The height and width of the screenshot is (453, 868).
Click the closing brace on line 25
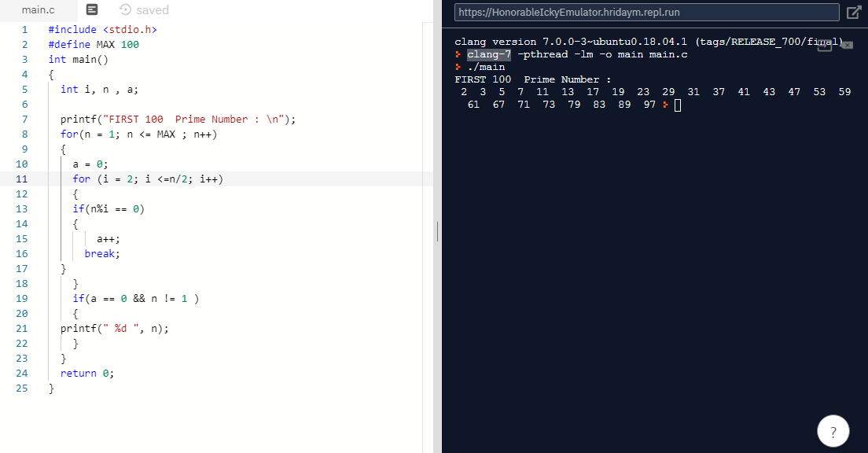51,389
